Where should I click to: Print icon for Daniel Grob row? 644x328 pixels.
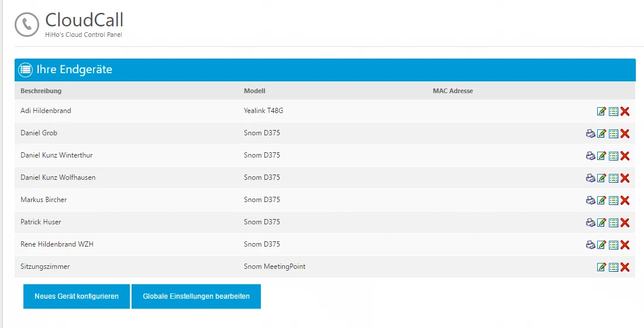tap(590, 134)
